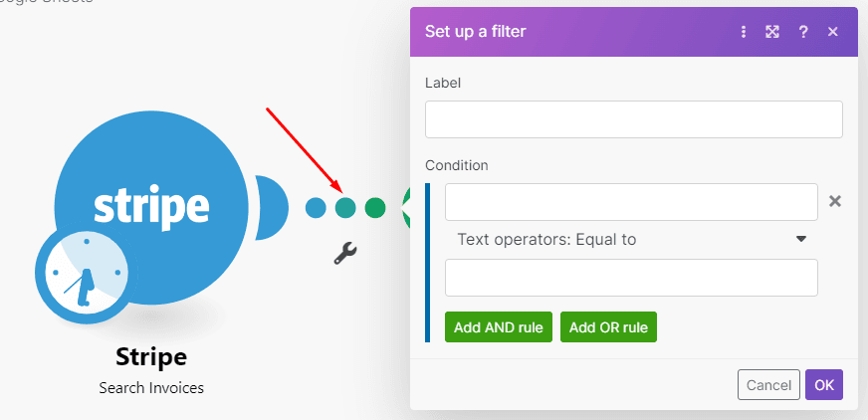Click the dropdown arrow beside operator
The image size is (868, 420).
800,239
